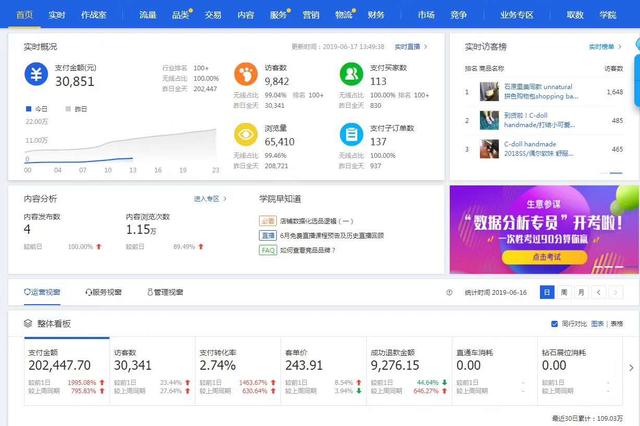Switch to the 实时 tab
The image size is (640, 426).
coord(57,15)
